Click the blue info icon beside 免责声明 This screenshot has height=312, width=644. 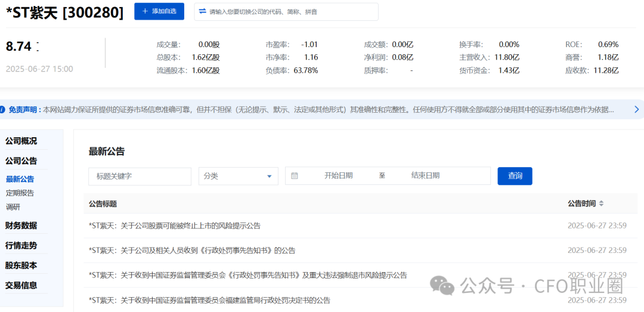[x=3, y=110]
